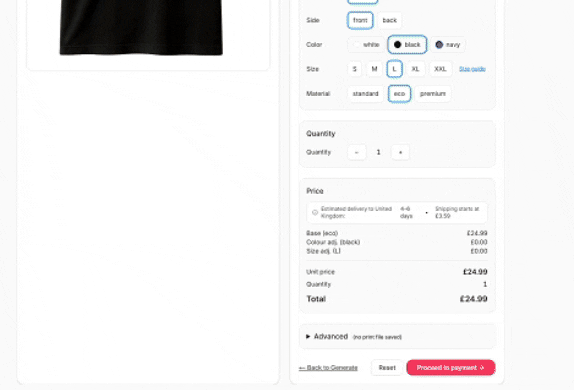Go Back to Generate link
The height and width of the screenshot is (390, 574).
[x=328, y=368]
